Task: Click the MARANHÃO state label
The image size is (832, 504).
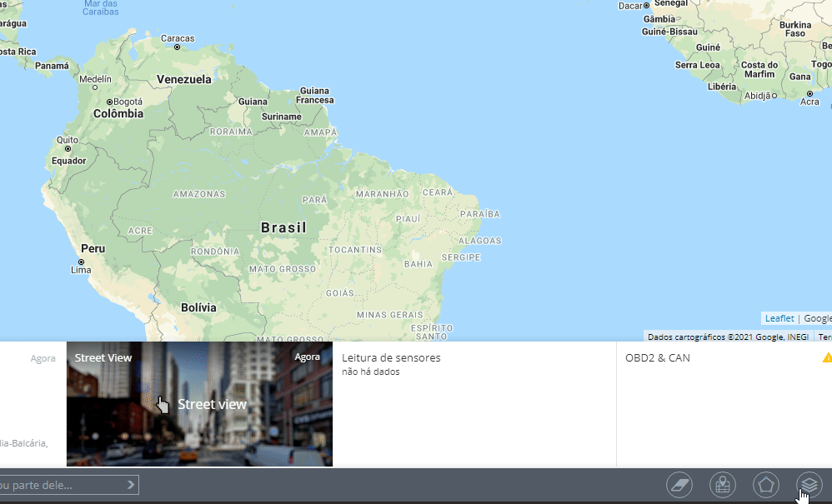Action: coord(382,194)
